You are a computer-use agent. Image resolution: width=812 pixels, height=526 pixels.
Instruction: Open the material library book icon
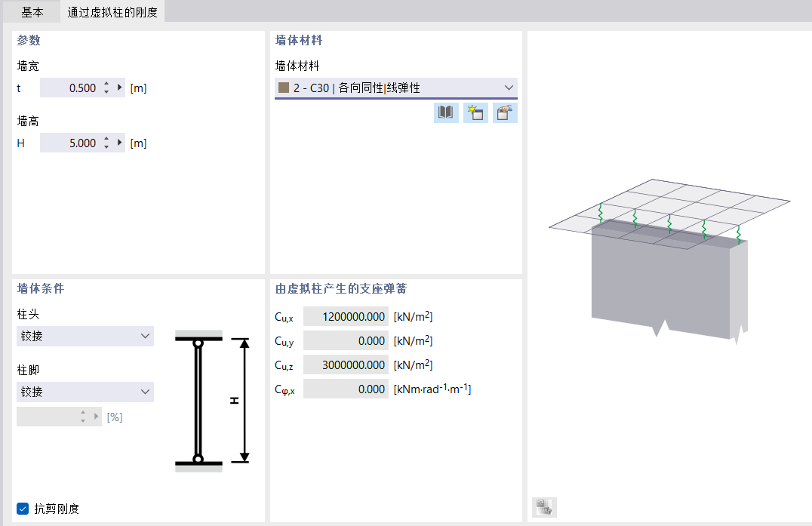click(x=446, y=113)
